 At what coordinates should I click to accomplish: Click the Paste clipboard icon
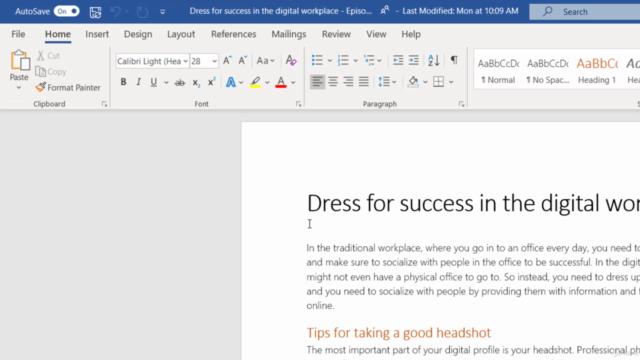click(20, 60)
